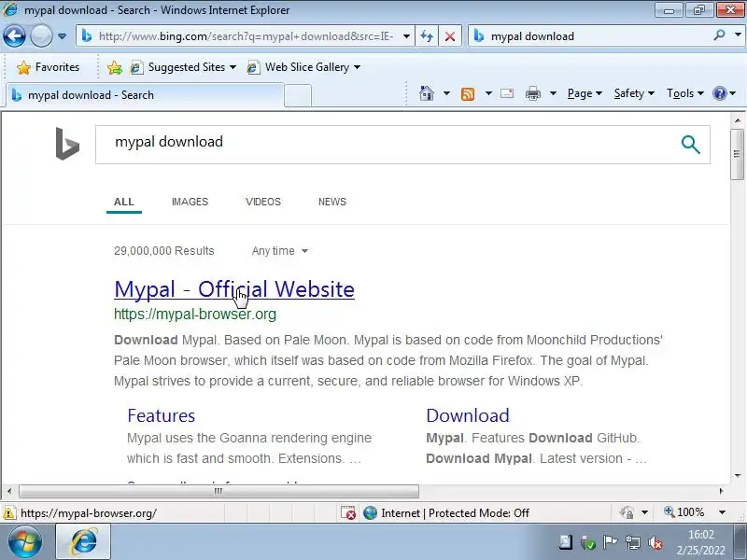
Task: Click the Bing logo on the page
Action: pyautogui.click(x=67, y=144)
